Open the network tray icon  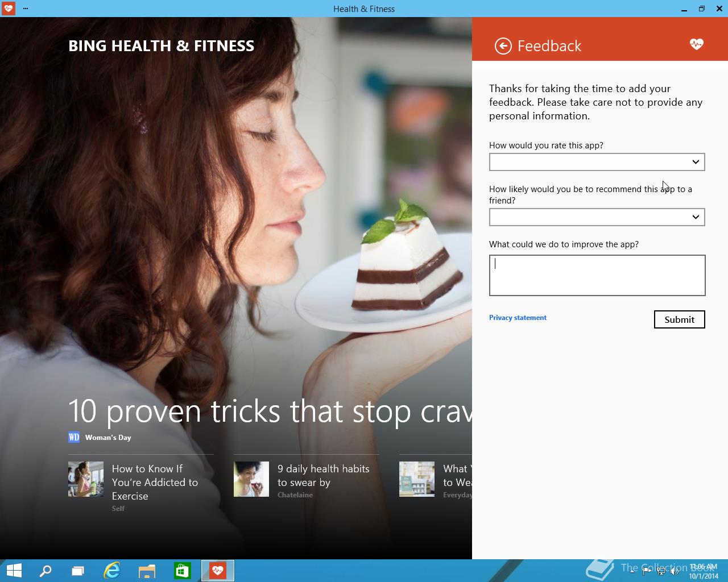pyautogui.click(x=661, y=572)
